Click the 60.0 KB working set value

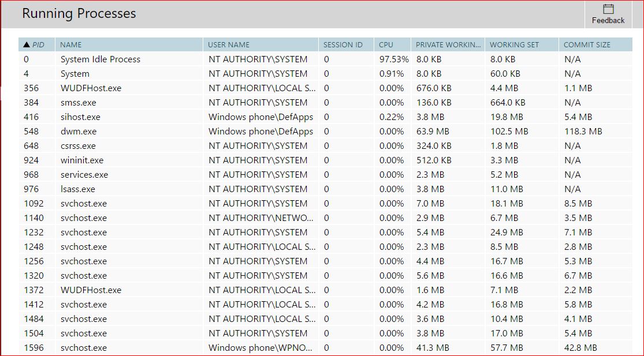coord(505,74)
